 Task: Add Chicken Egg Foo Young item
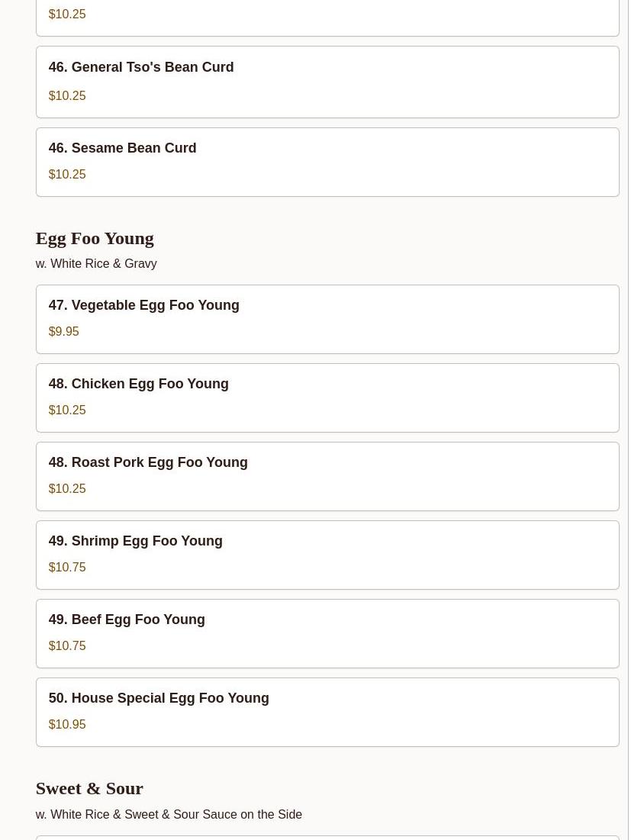pos(138,384)
